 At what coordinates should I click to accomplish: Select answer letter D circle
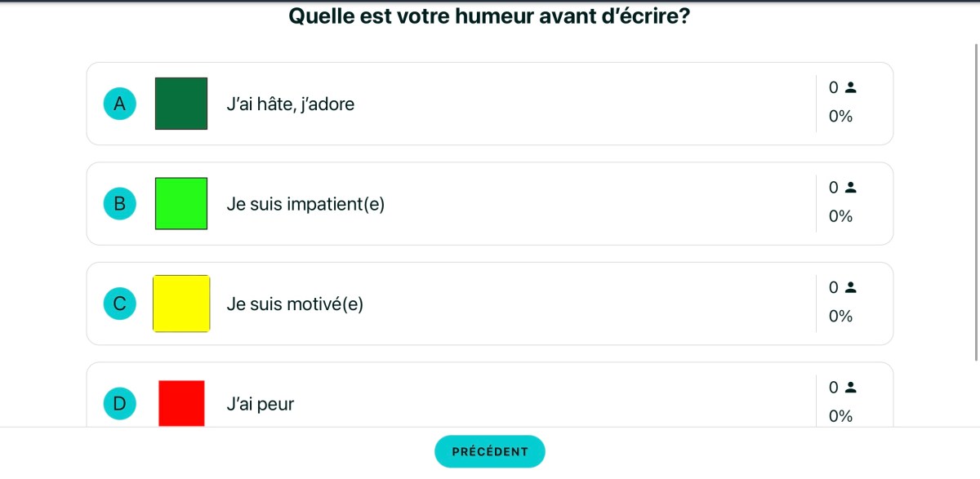click(119, 403)
